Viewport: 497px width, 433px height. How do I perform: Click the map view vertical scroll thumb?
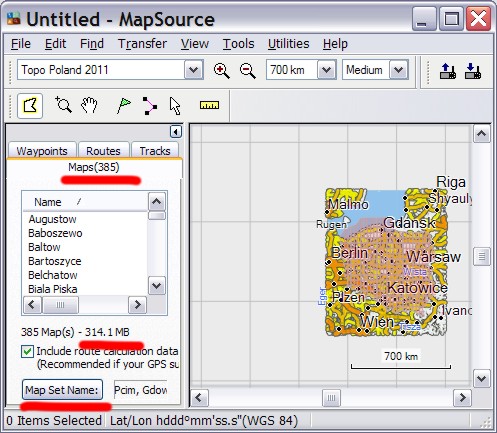tap(482, 257)
